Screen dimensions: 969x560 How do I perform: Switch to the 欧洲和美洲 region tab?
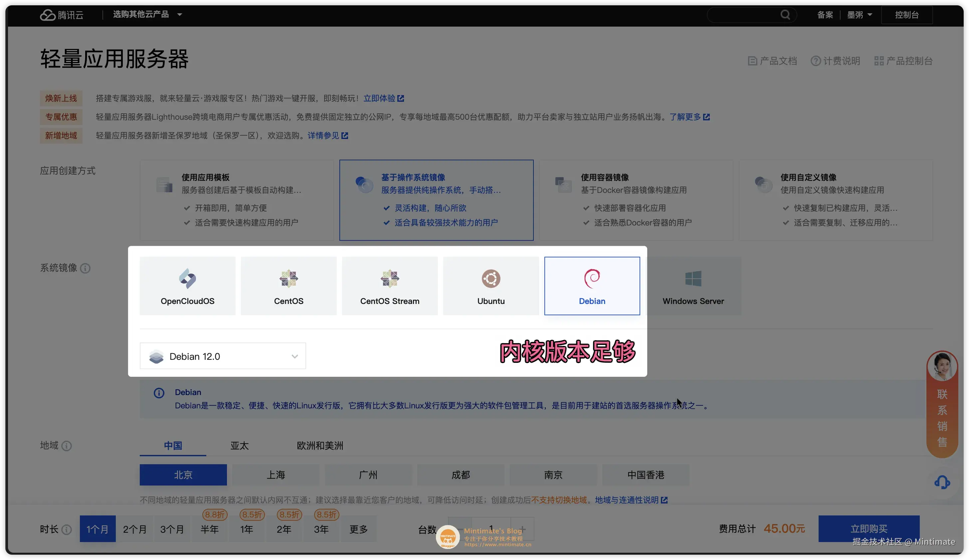(x=319, y=446)
